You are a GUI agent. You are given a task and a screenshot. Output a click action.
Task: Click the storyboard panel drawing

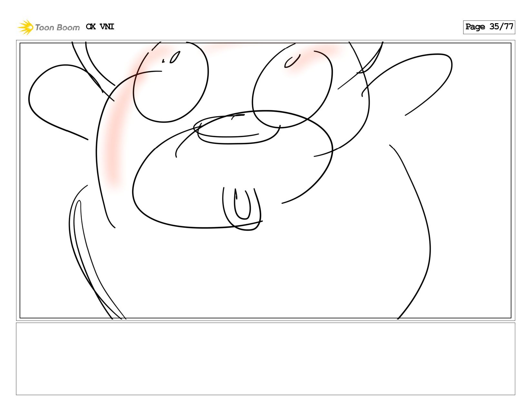265,181
